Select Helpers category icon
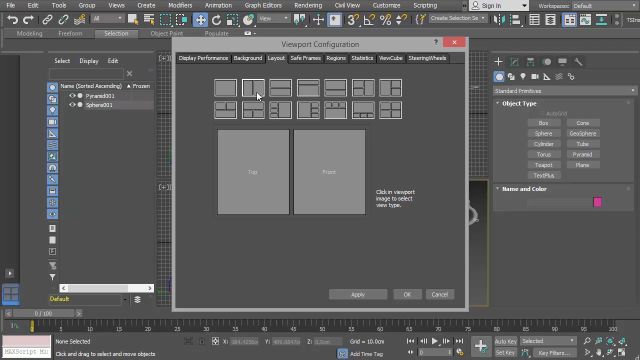640x360 pixels. 547,77
